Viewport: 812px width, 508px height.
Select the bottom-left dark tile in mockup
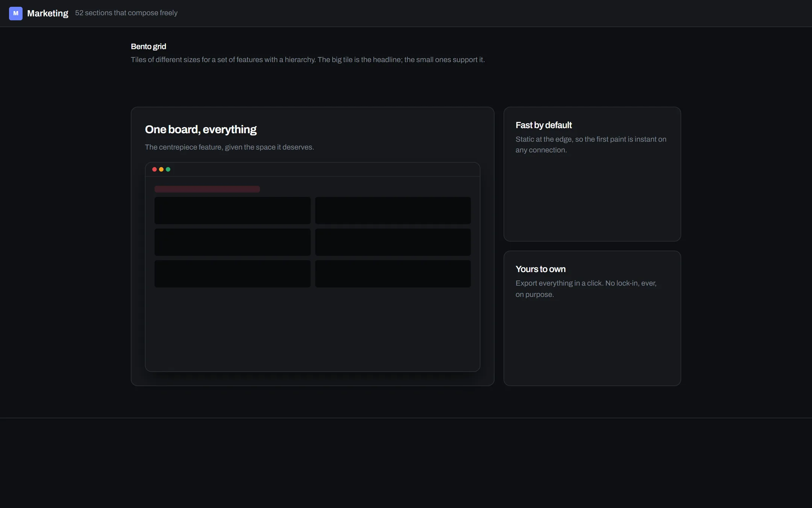[232, 274]
